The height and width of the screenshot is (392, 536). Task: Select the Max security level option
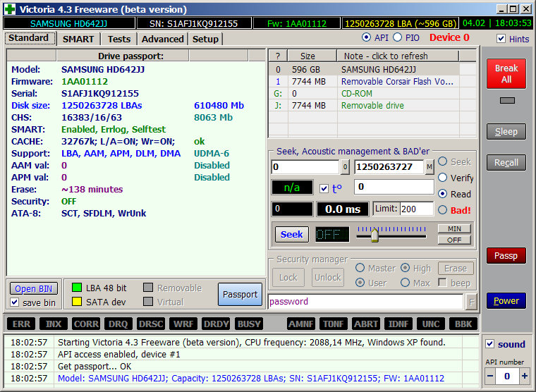click(406, 282)
